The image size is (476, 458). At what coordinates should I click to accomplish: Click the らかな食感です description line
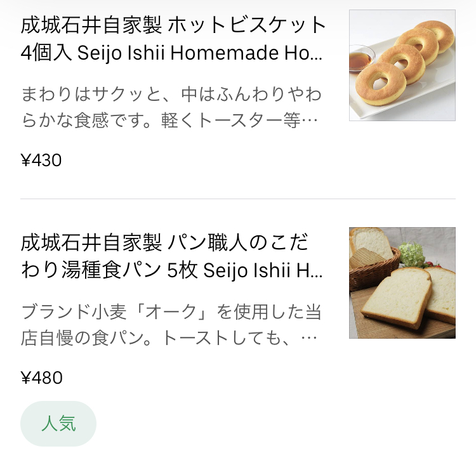point(169,121)
